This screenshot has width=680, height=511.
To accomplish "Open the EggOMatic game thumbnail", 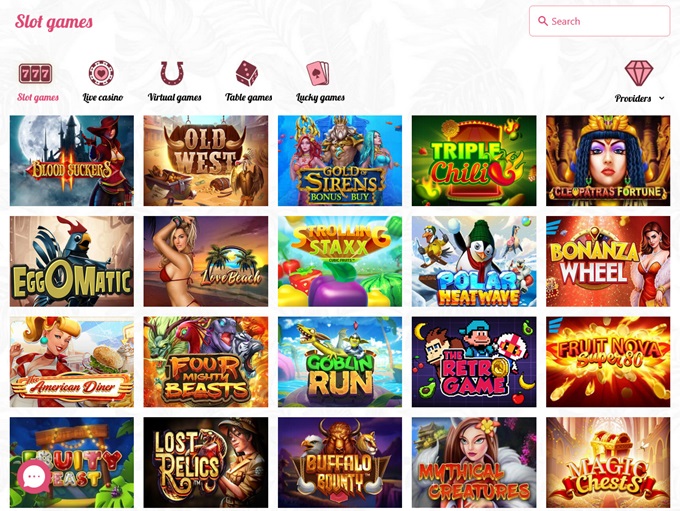I will pos(72,261).
